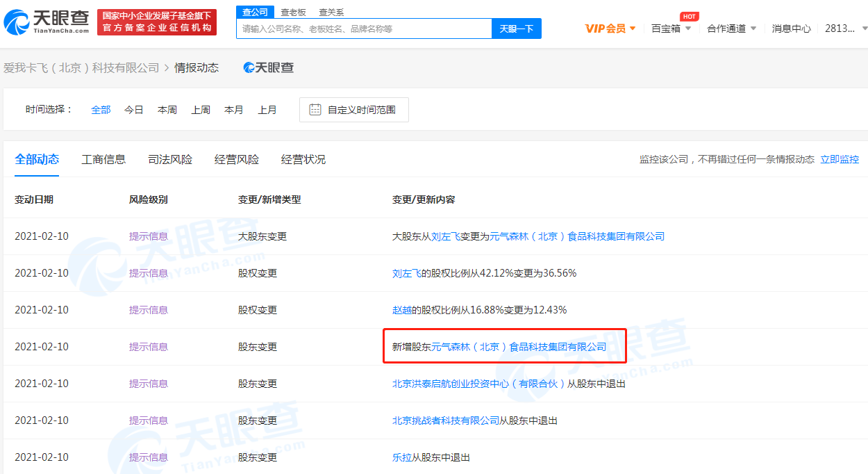
Task: Click the HOT badge near 合作通道
Action: (689, 16)
